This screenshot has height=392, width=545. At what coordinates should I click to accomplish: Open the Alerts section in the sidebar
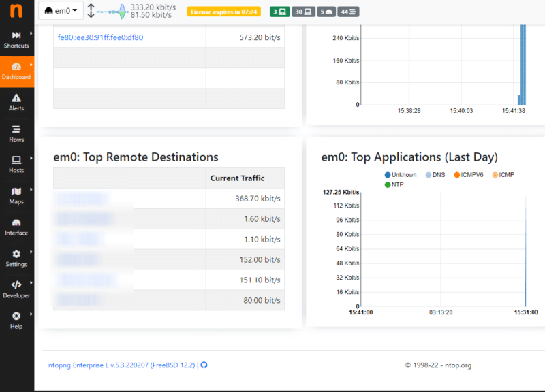coord(16,101)
